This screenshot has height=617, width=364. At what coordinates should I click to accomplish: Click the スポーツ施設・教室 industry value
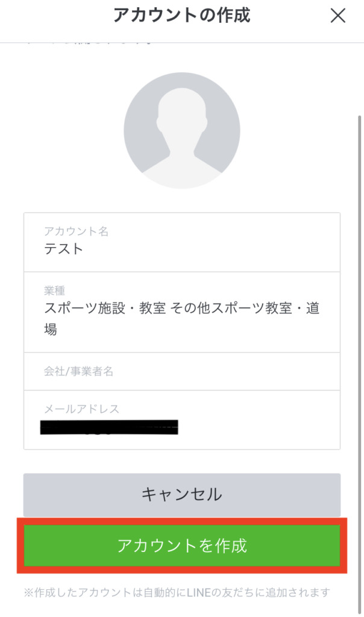pos(105,309)
